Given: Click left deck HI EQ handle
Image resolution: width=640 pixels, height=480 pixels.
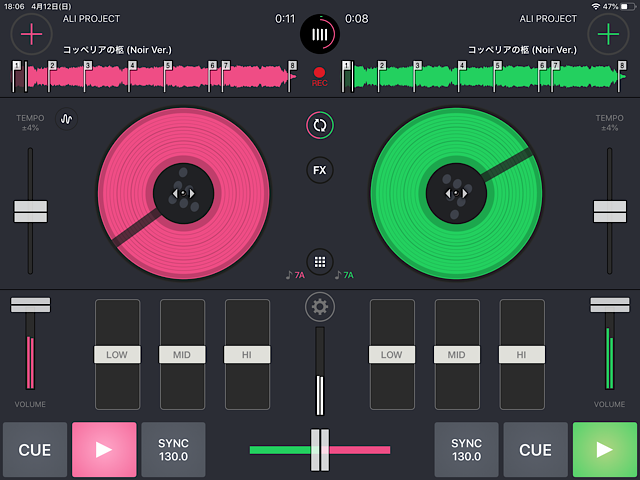Looking at the screenshot, I should pos(247,355).
